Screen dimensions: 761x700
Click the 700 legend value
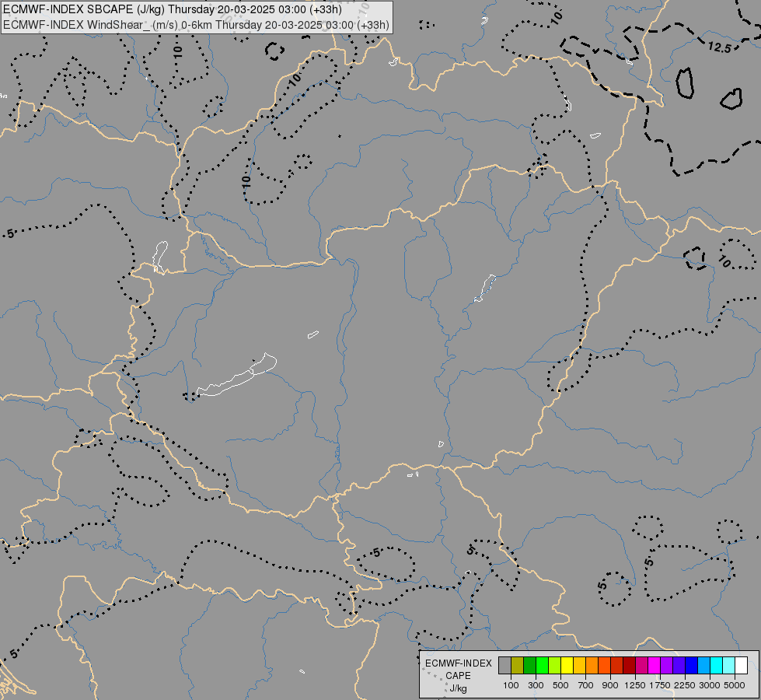click(x=586, y=685)
